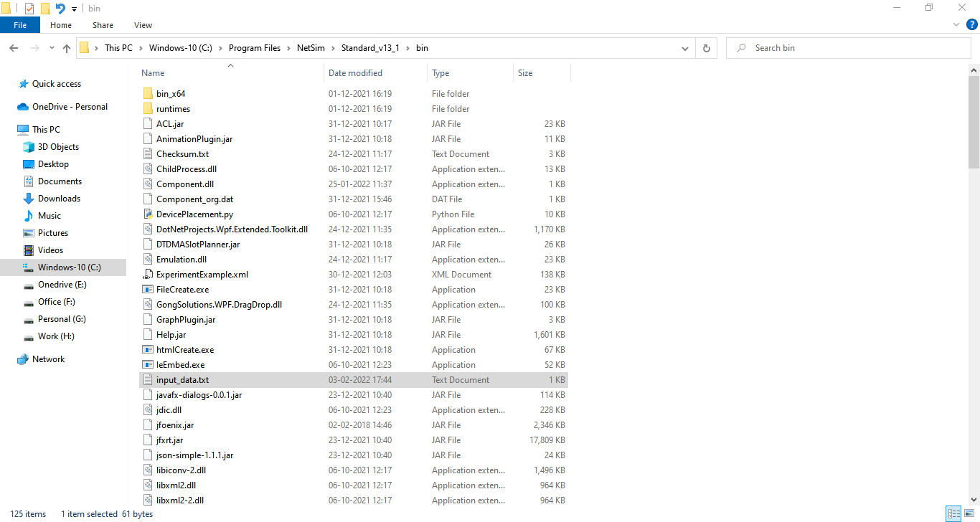
Task: Sort by the Date modified column header
Action: point(376,73)
